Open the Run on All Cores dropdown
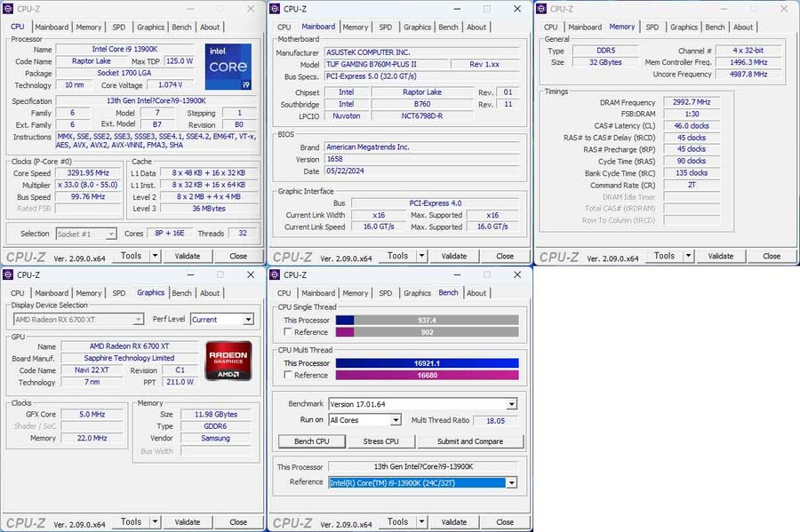The width and height of the screenshot is (800, 532). coord(364,419)
